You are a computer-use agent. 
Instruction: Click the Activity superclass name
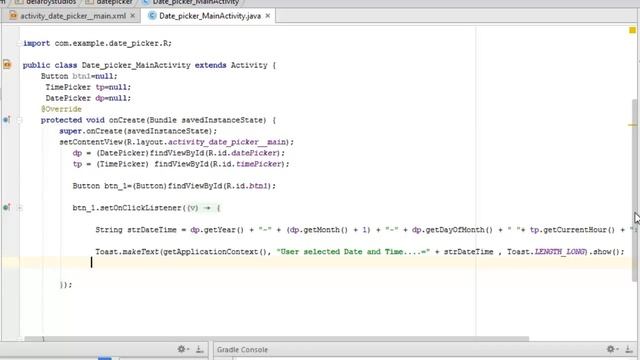249,65
